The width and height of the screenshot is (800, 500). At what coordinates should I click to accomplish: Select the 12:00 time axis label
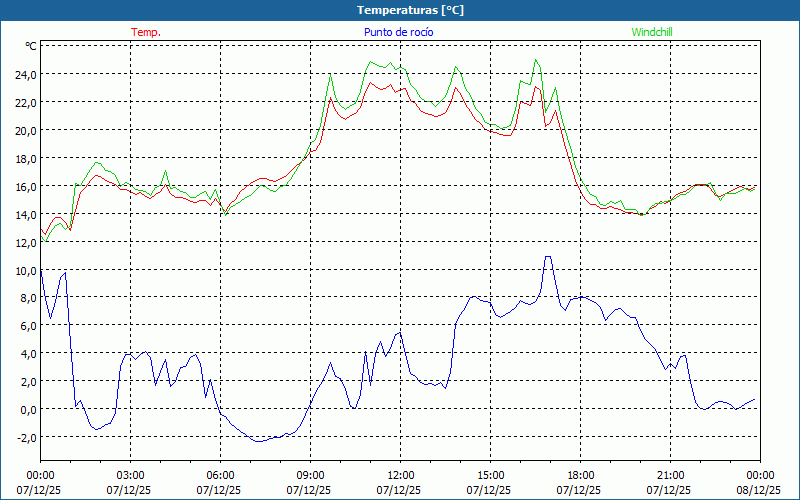[400, 475]
